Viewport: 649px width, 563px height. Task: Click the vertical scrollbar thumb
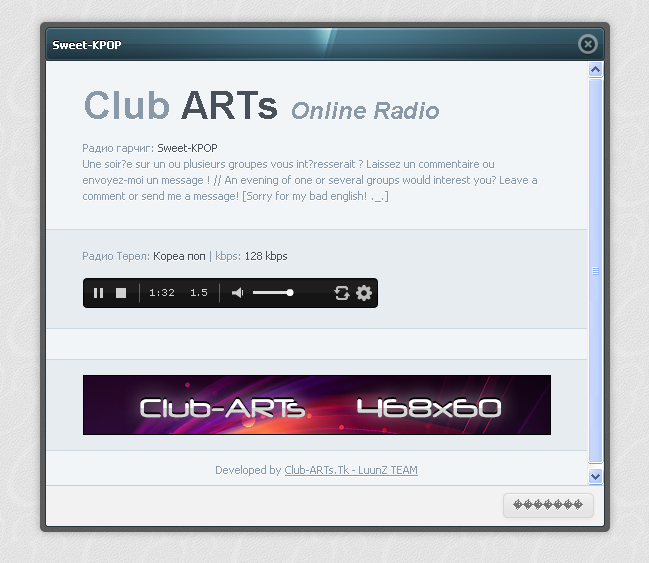(x=595, y=271)
